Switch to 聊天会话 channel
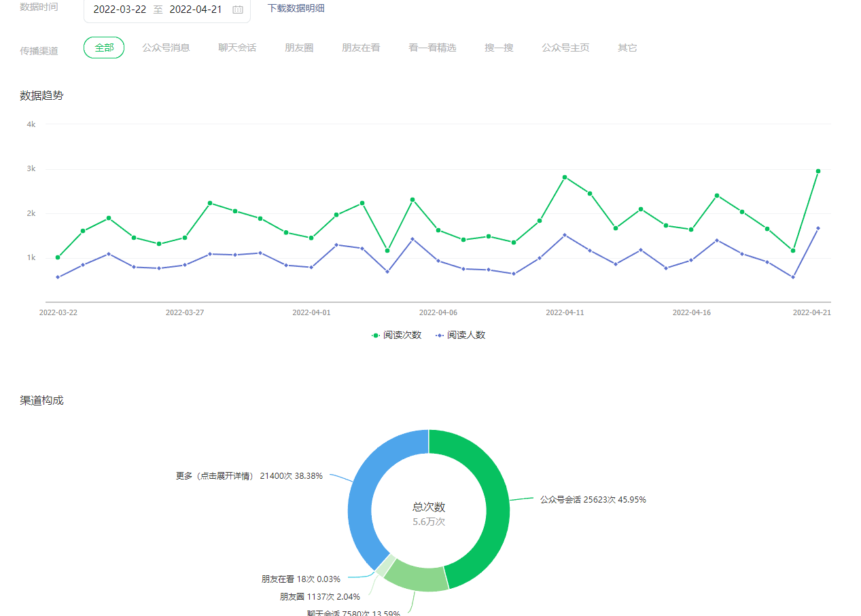861x616 pixels. click(237, 48)
